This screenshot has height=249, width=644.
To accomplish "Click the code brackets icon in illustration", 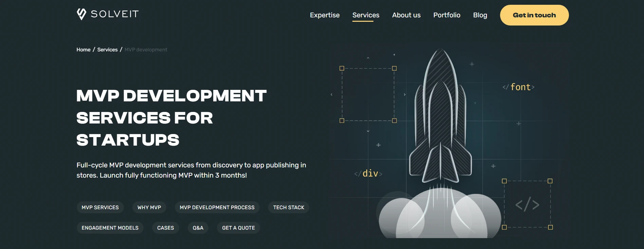I will [x=527, y=204].
